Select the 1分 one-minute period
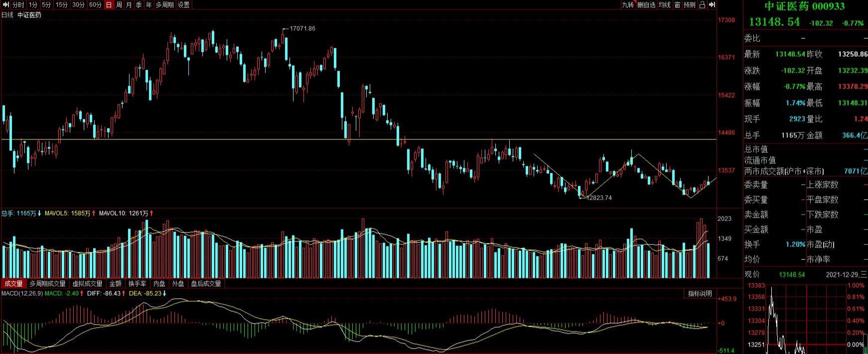The width and height of the screenshot is (868, 354). tap(33, 4)
